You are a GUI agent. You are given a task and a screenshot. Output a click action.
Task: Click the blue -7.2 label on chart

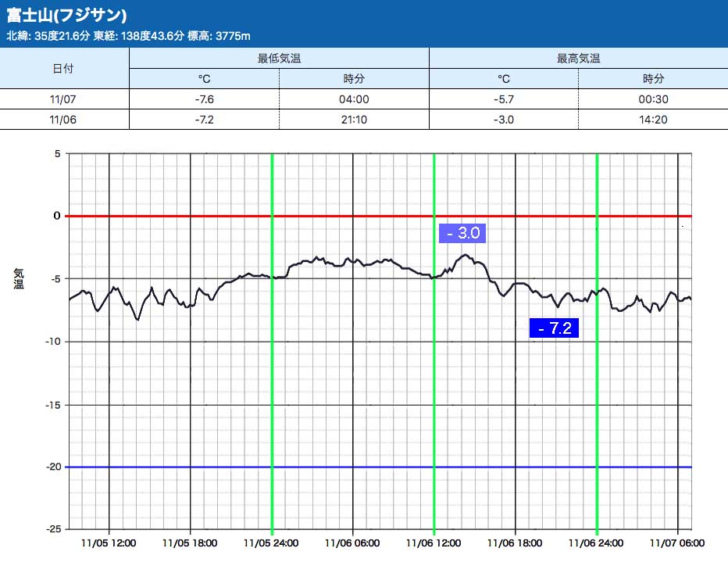(x=554, y=328)
